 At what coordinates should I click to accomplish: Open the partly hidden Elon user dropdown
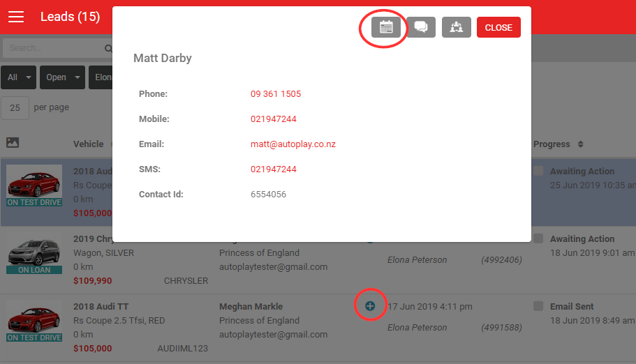[101, 77]
